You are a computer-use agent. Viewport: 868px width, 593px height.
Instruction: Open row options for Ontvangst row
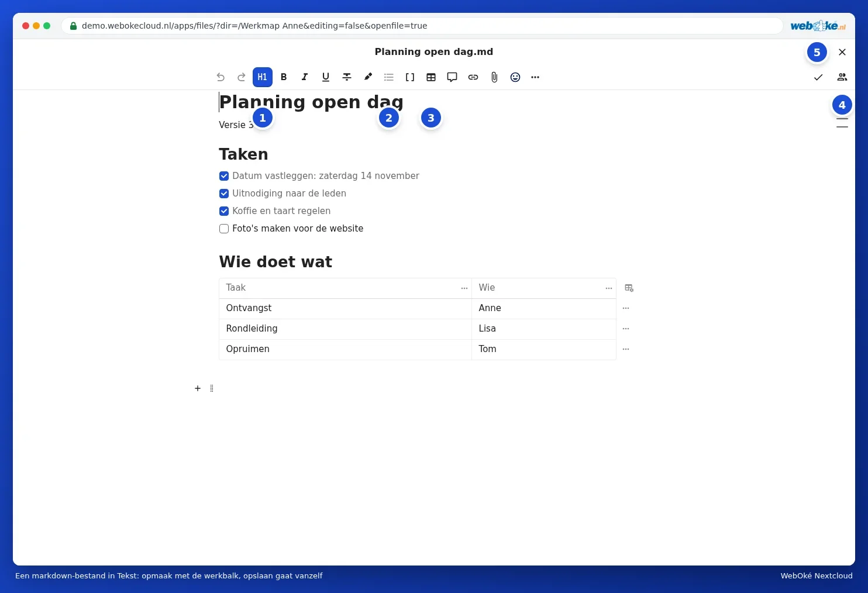(626, 308)
